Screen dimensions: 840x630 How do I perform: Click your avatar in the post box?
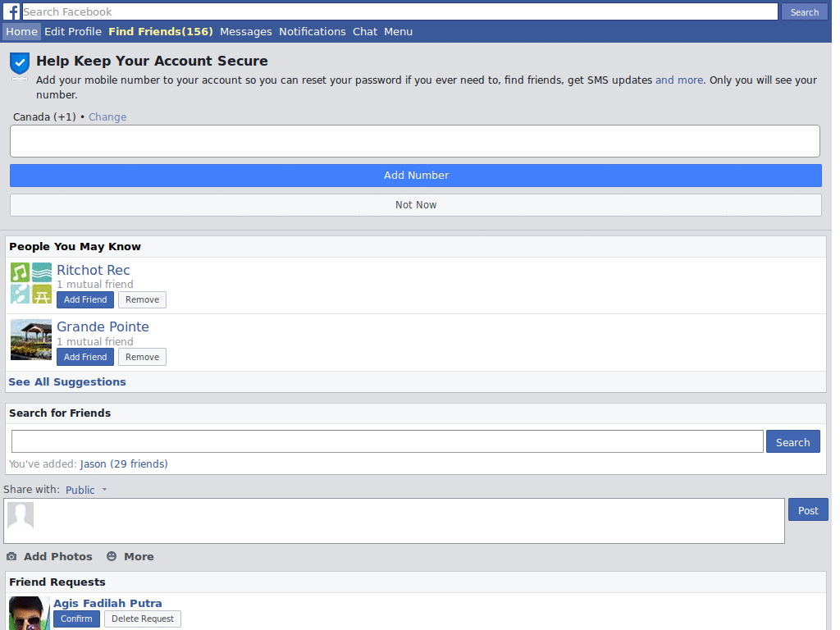(x=21, y=515)
